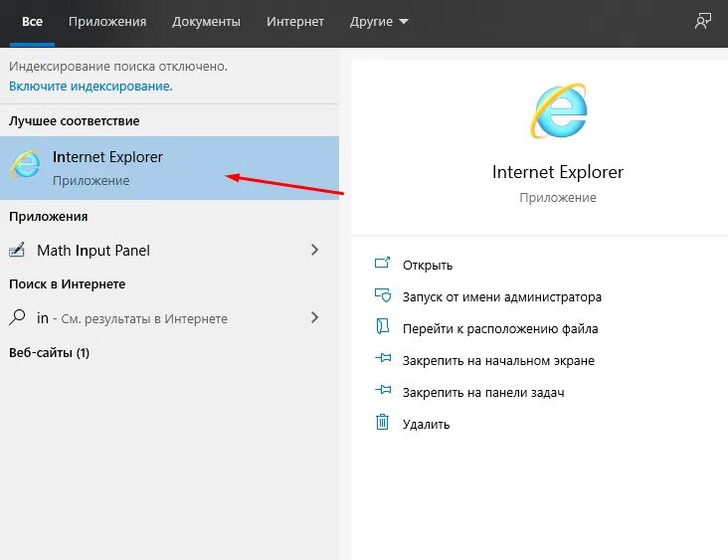Choose Открыть in the action list

428,266
